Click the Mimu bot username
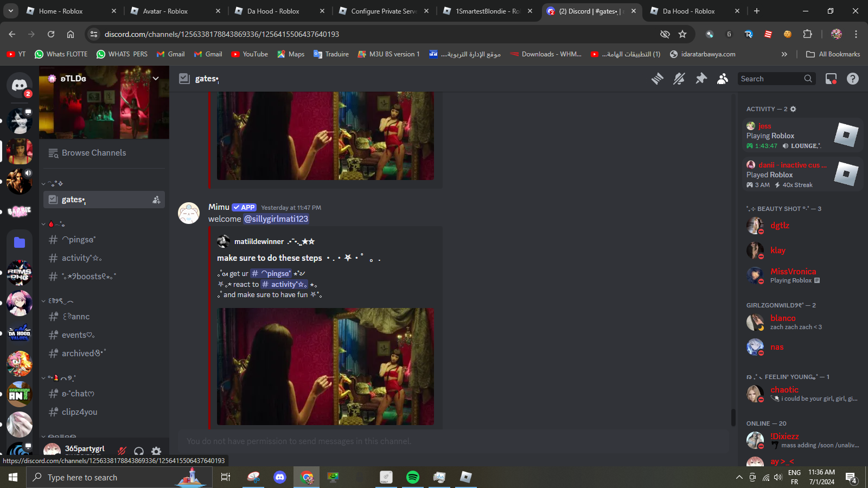Viewport: 868px width, 488px height. coord(219,207)
